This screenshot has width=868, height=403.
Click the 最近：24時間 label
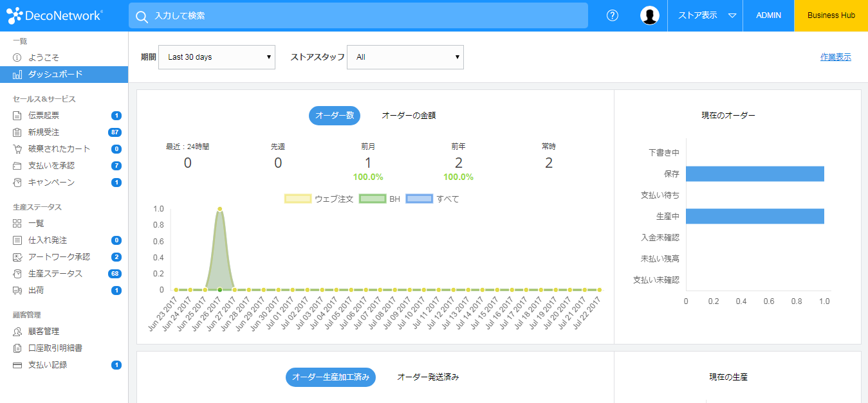coord(187,147)
